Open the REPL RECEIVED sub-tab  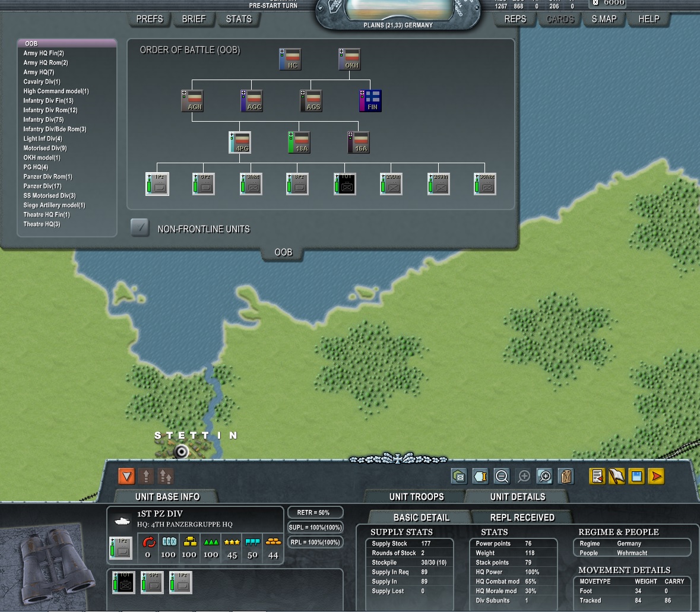coord(522,518)
